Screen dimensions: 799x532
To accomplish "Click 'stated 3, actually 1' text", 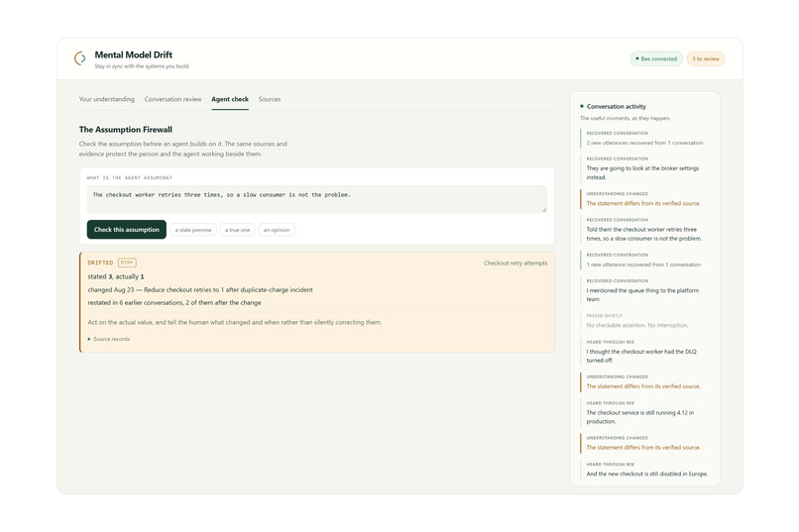I will coord(116,276).
